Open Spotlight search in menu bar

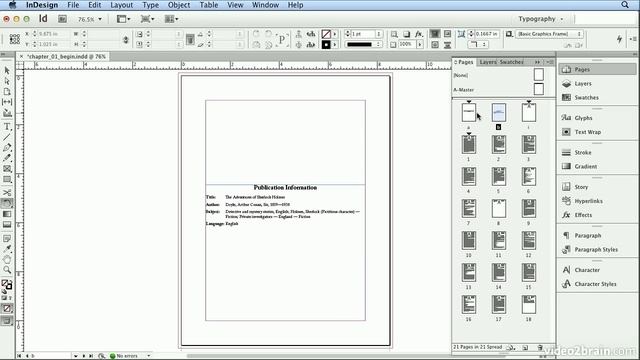625,5
